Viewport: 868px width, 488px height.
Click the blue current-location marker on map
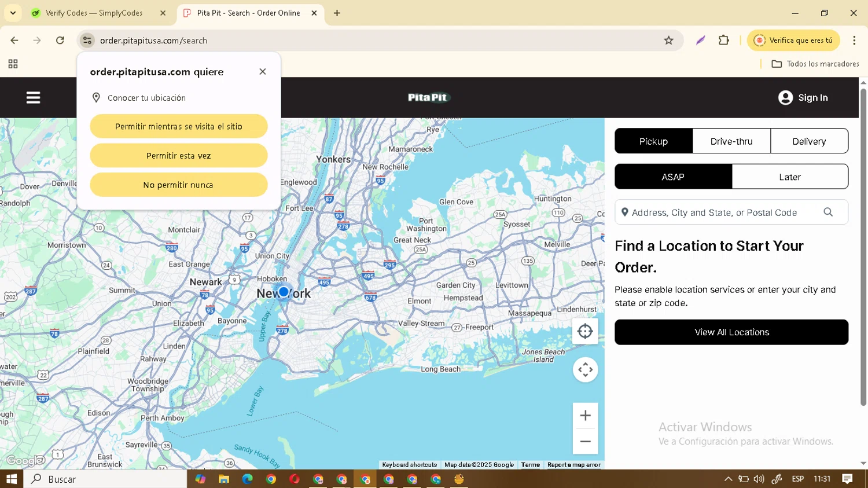(x=284, y=292)
